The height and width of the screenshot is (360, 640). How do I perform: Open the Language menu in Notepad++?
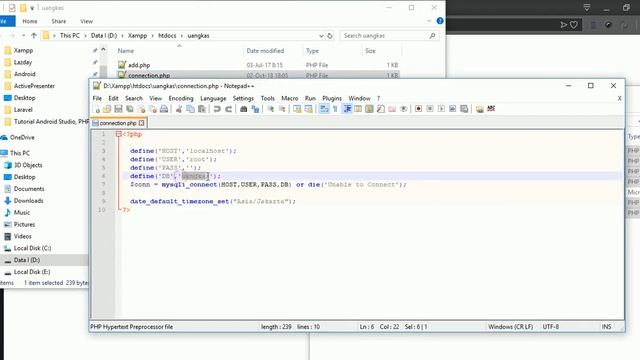pyautogui.click(x=213, y=98)
